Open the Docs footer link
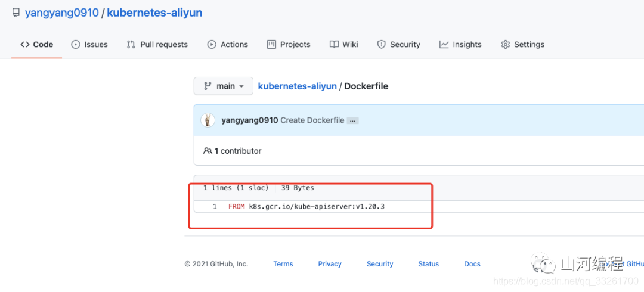644x292 pixels. 472,264
